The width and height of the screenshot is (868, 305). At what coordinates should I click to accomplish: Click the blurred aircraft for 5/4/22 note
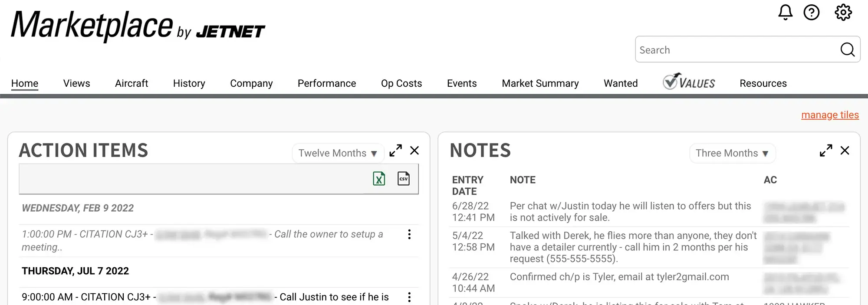pos(797,248)
